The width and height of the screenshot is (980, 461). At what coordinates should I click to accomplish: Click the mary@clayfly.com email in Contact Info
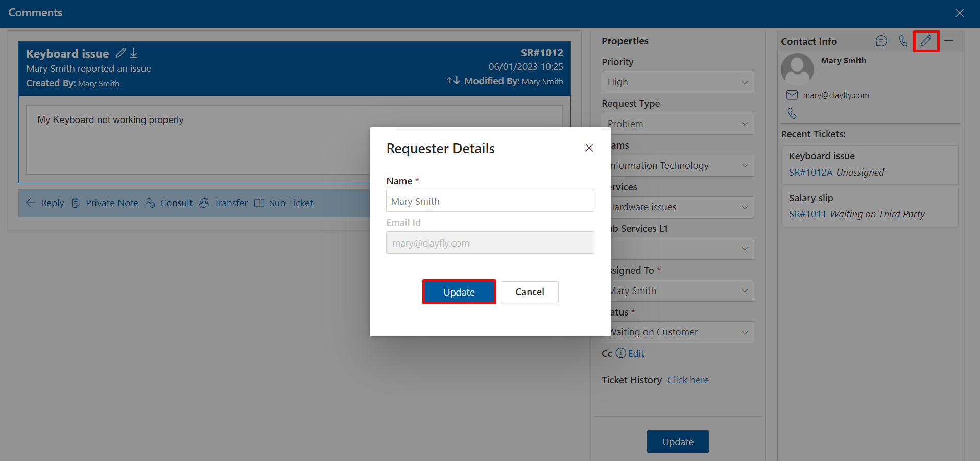click(835, 95)
